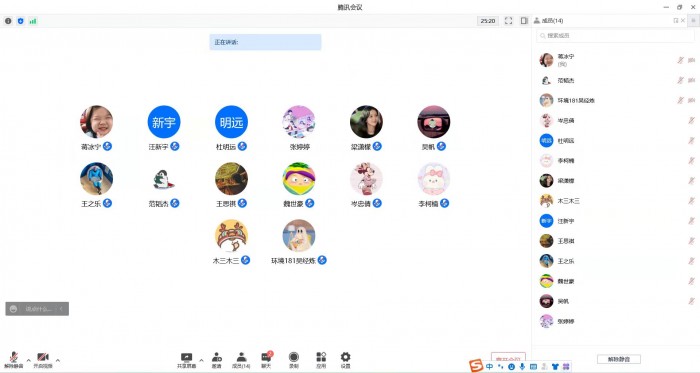
Task: Open the 成员(14) members toolbar item
Action: pyautogui.click(x=241, y=360)
